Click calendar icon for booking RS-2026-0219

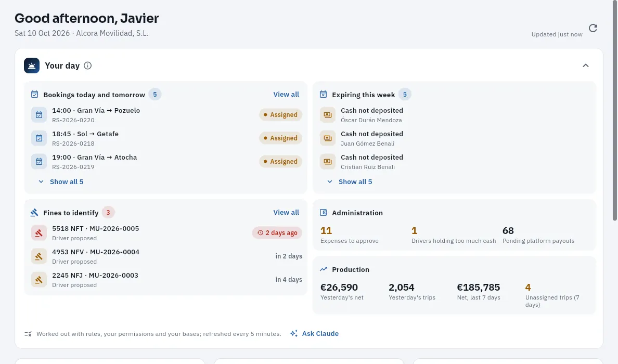(x=39, y=162)
